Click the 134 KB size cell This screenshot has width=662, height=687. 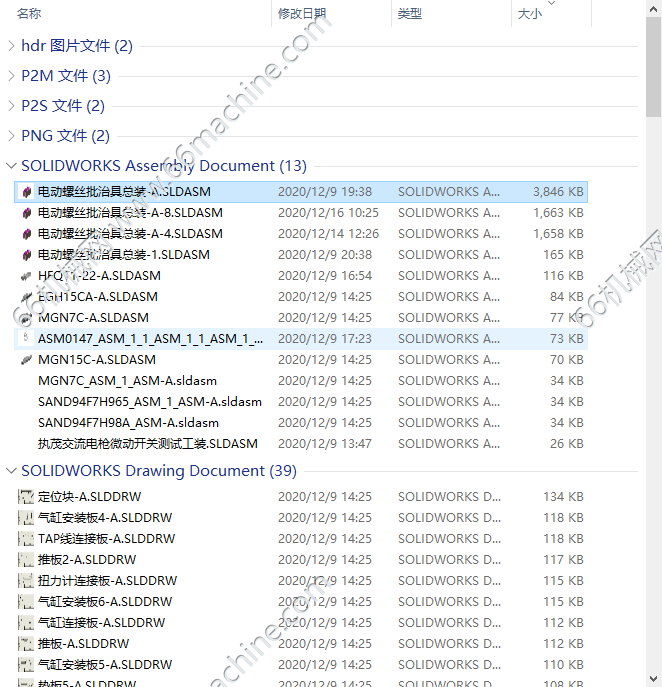(563, 497)
